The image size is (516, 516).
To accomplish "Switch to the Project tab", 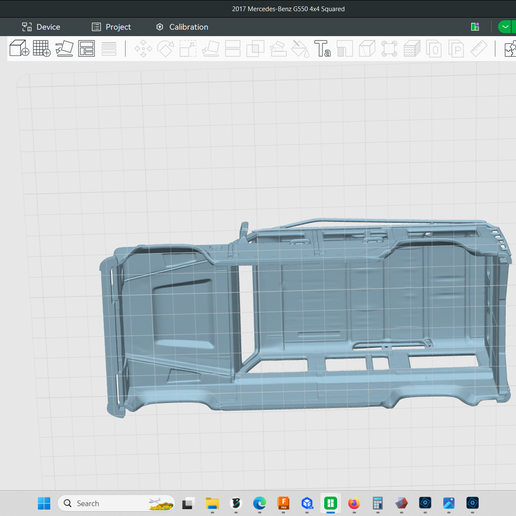I will click(111, 27).
